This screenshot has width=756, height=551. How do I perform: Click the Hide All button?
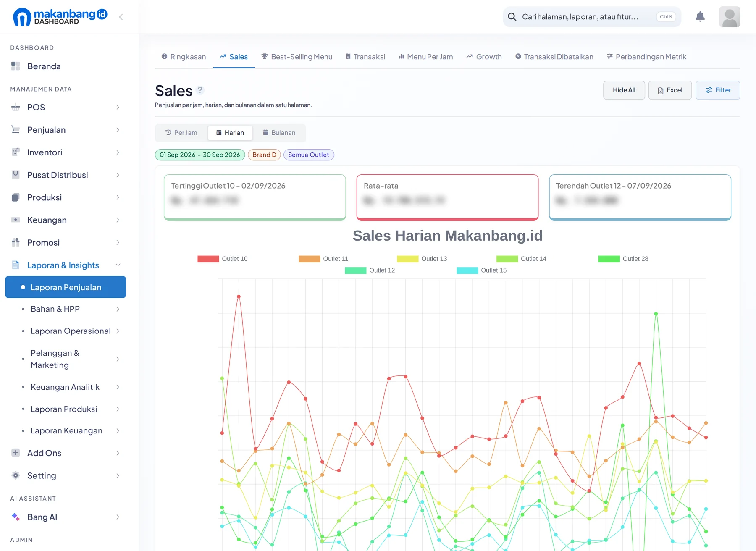[624, 90]
